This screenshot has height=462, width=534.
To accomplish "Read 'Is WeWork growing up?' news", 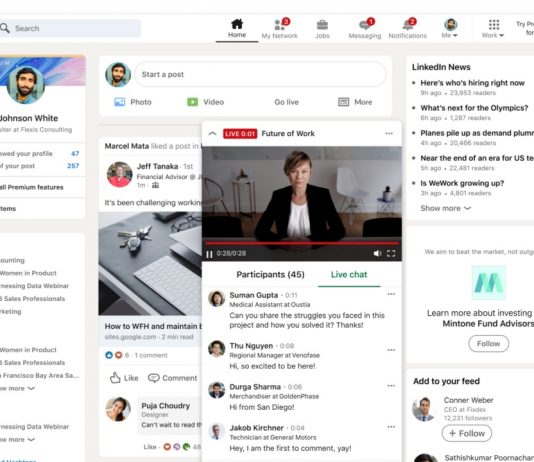I will [x=462, y=183].
